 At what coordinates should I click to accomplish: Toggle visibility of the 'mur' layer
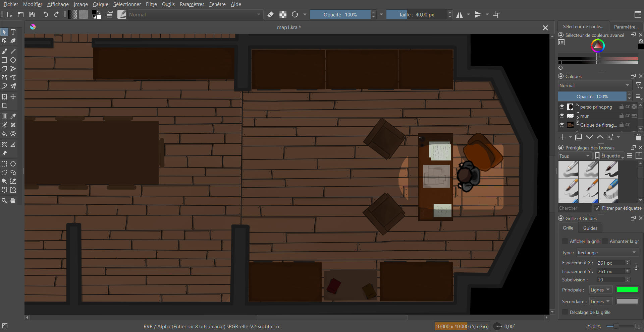coord(562,116)
